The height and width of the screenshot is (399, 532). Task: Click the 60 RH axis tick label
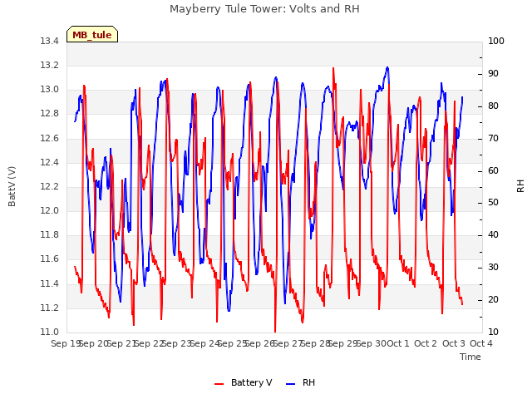coord(493,170)
